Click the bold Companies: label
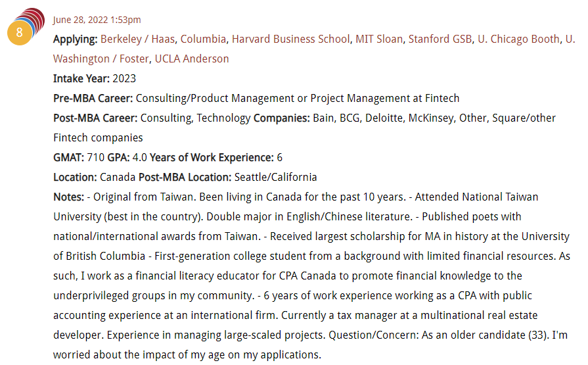 click(x=282, y=118)
